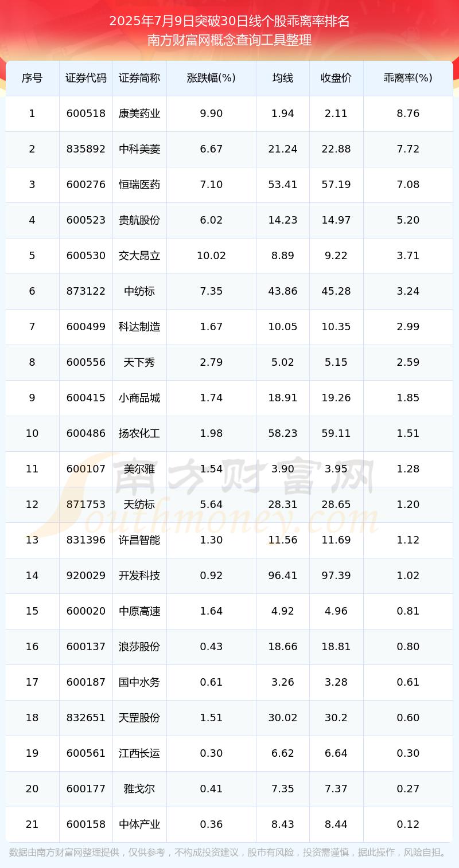This screenshot has height=868, width=459.
Task: Click stock name 国中水务
Action: point(139,682)
